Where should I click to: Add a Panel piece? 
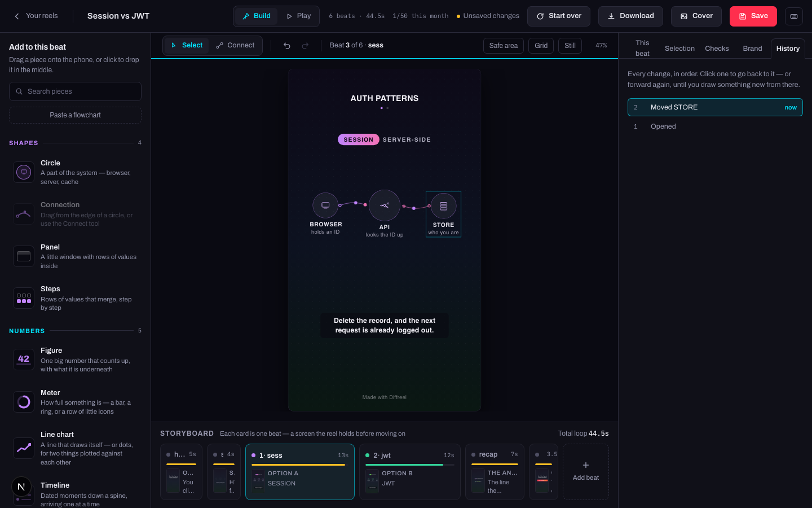(x=76, y=256)
